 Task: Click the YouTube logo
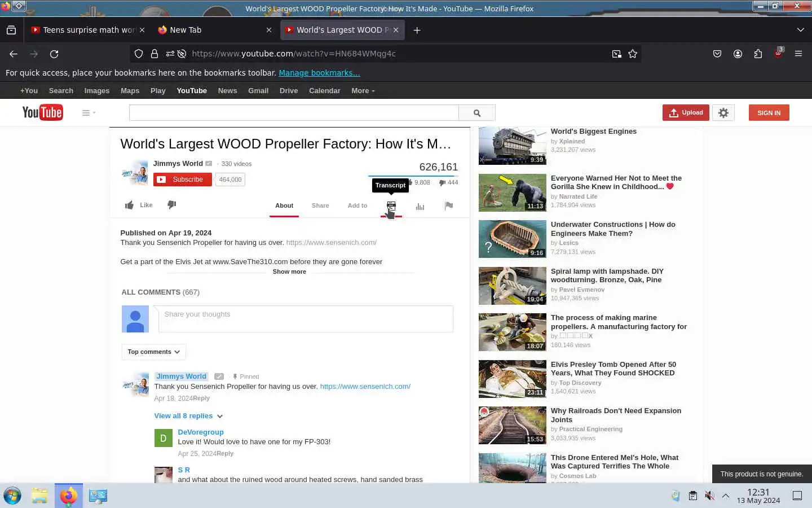(42, 112)
